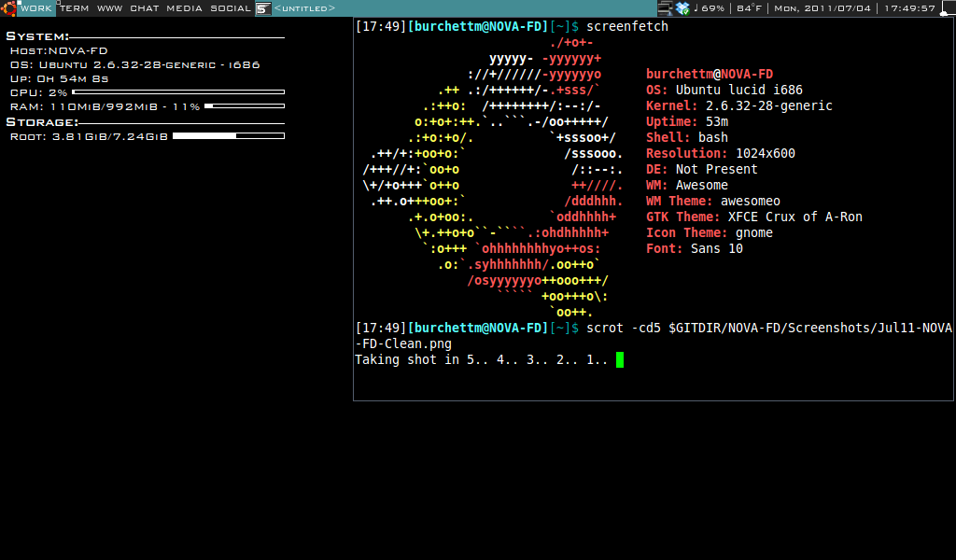Viewport: 956px width, 560px height.
Task: Click the "Kernel: 2.6.32-28-generic" line
Action: 739,105
